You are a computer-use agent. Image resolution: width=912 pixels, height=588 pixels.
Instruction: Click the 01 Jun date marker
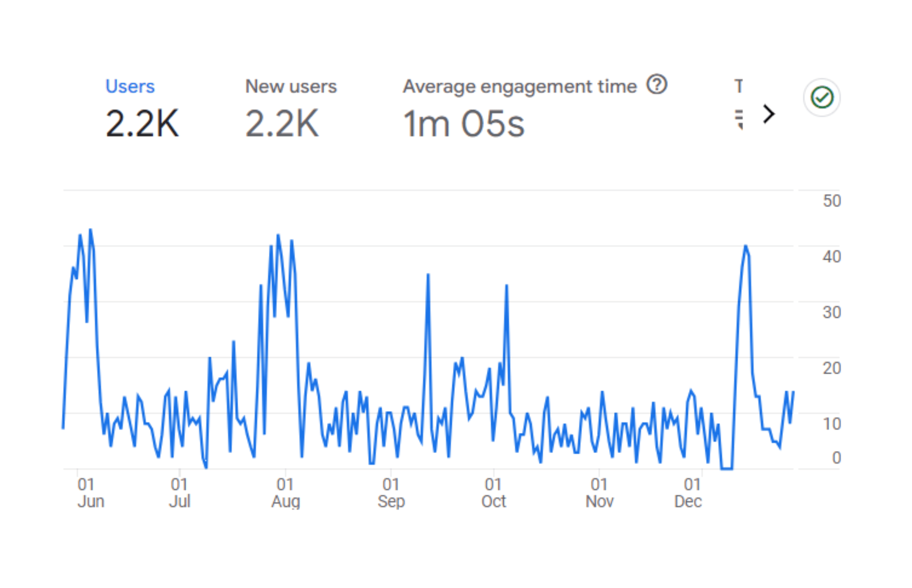click(x=90, y=493)
